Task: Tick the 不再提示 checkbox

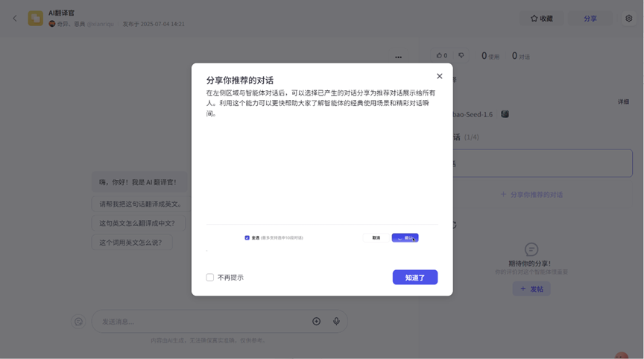Action: [x=210, y=278]
